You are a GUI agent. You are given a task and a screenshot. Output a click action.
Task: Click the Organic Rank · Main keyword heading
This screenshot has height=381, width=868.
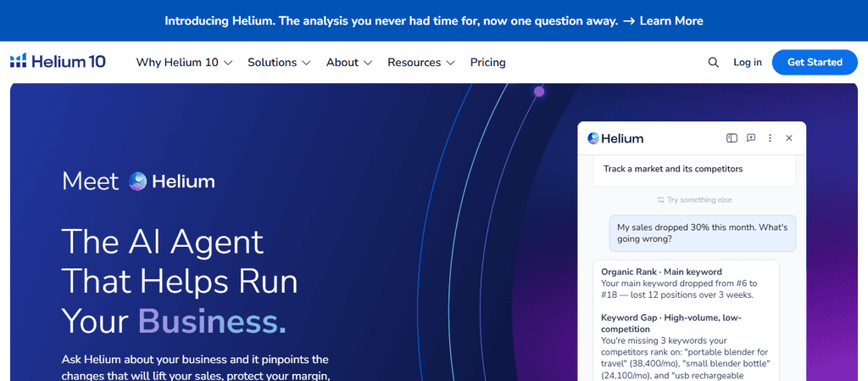point(661,272)
